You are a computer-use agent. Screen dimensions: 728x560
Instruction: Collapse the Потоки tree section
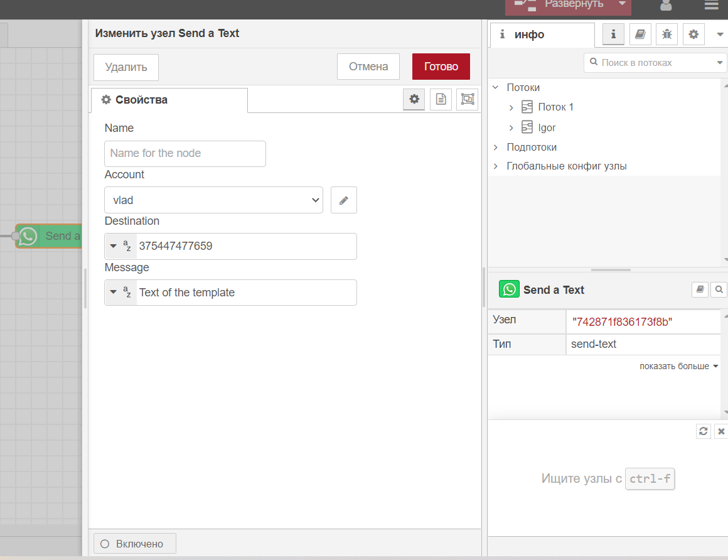tap(496, 87)
